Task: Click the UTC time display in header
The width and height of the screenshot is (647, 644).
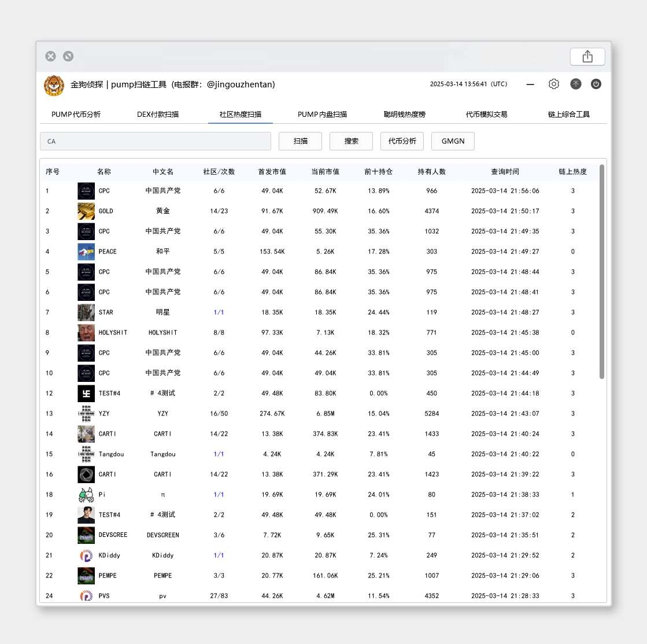Action: click(x=468, y=84)
